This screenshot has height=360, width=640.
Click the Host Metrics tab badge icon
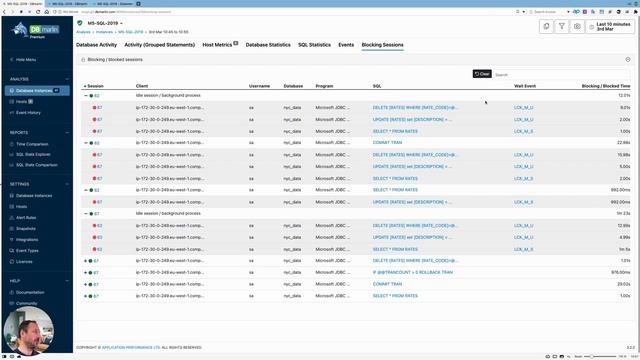coord(236,43)
